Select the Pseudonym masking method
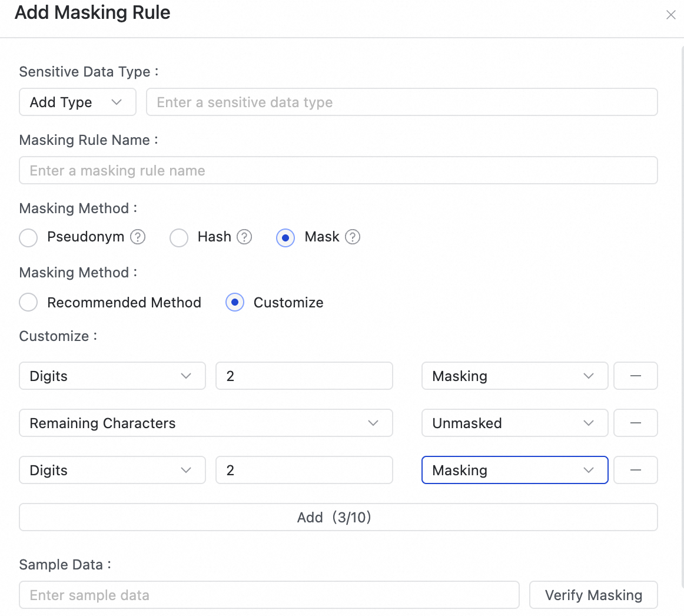Viewport: 684px width, 616px height. tap(28, 237)
